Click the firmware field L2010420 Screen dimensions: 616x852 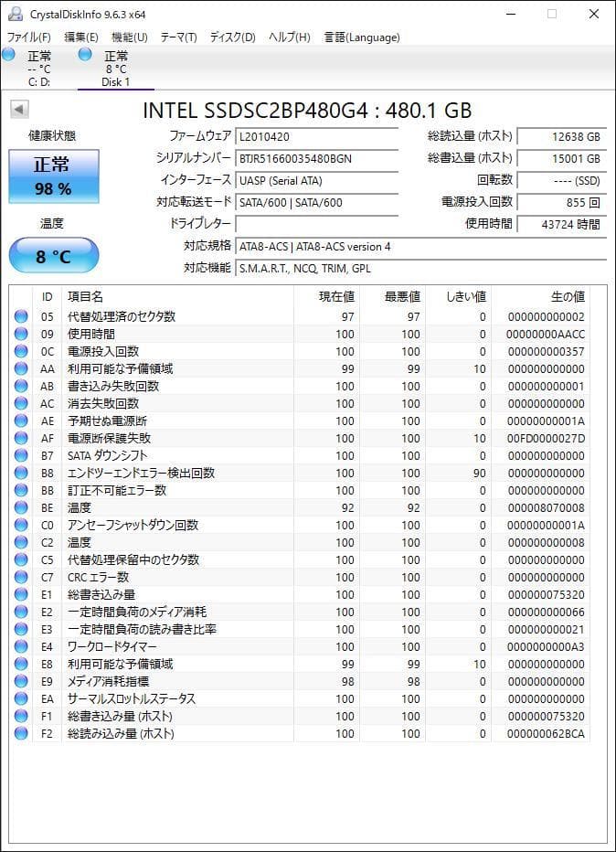coord(316,137)
